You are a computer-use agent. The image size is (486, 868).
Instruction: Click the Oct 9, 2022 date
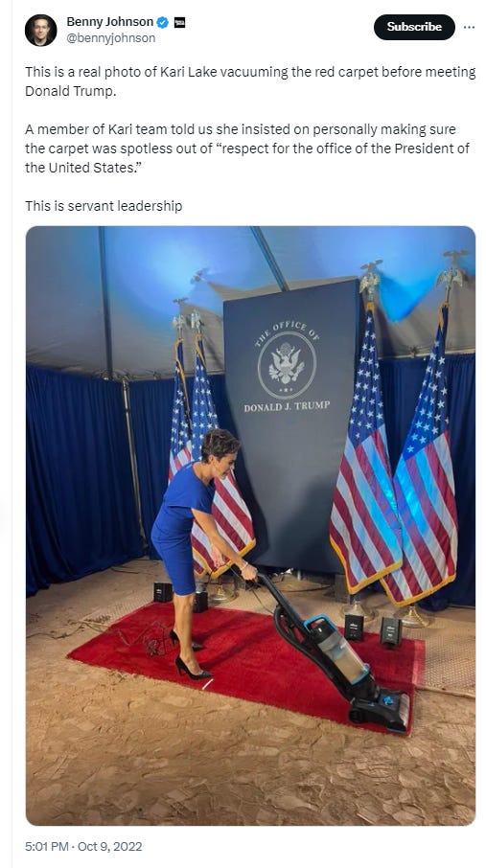pos(109,846)
